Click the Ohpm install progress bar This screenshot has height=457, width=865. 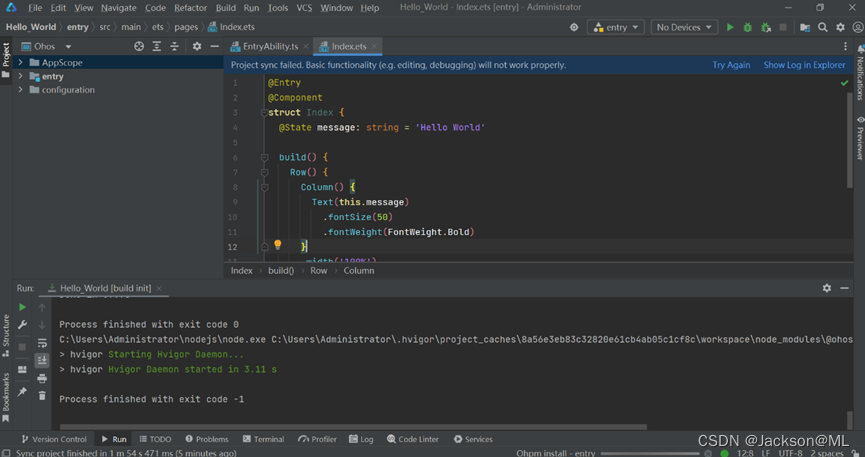pos(650,453)
